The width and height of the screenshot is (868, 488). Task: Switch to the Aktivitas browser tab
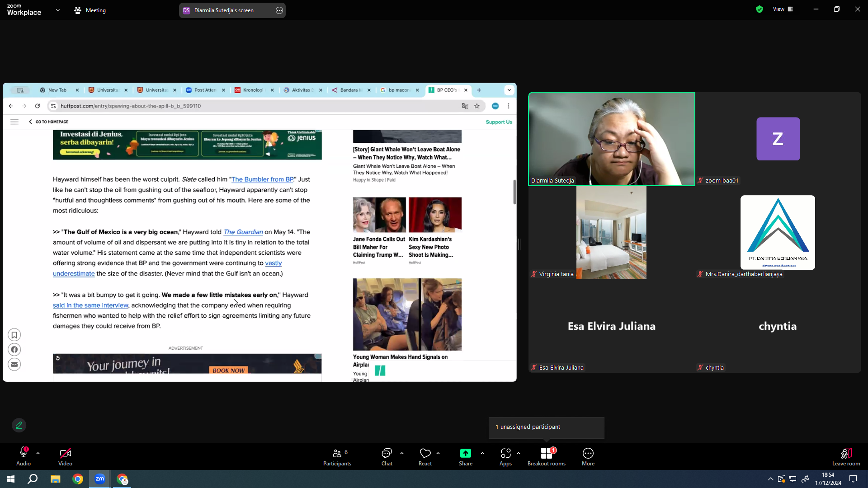[x=302, y=90]
